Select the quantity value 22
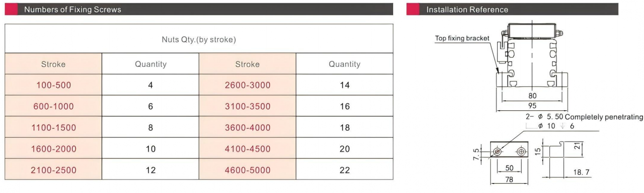Screen dimensions: 644x193 click(345, 170)
